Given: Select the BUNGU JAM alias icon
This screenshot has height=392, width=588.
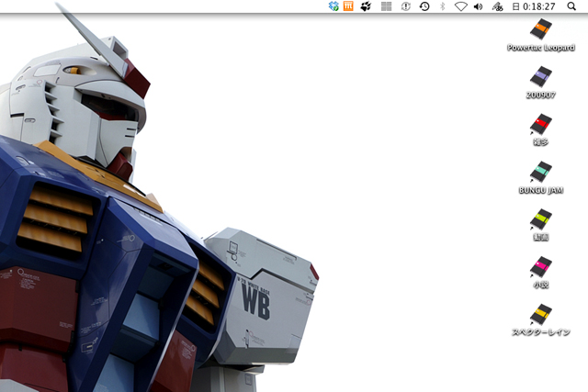Looking at the screenshot, I should 541,177.
